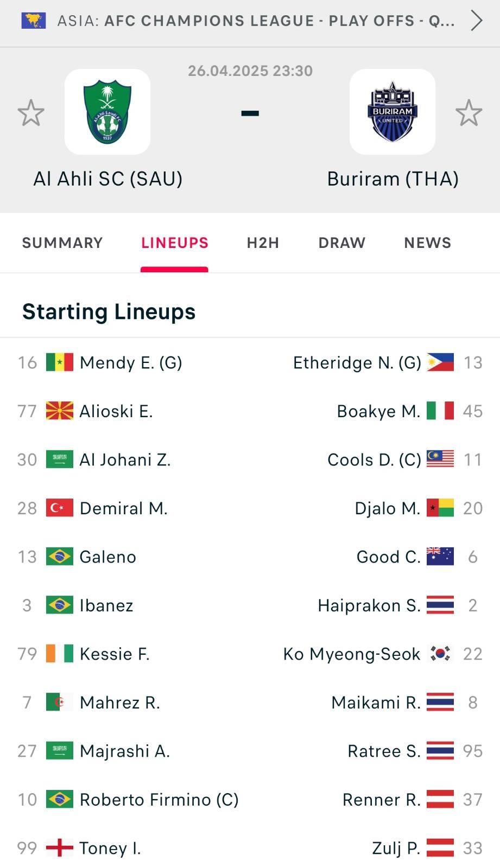Screen dimensions: 500x868
Task: Tap Senegal flag beside Mendy
Action: 60,362
